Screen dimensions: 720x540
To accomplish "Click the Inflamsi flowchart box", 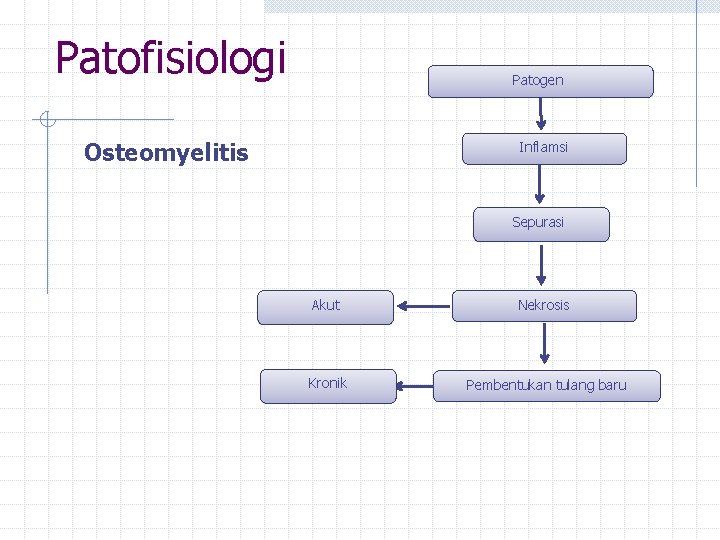I will tap(544, 149).
